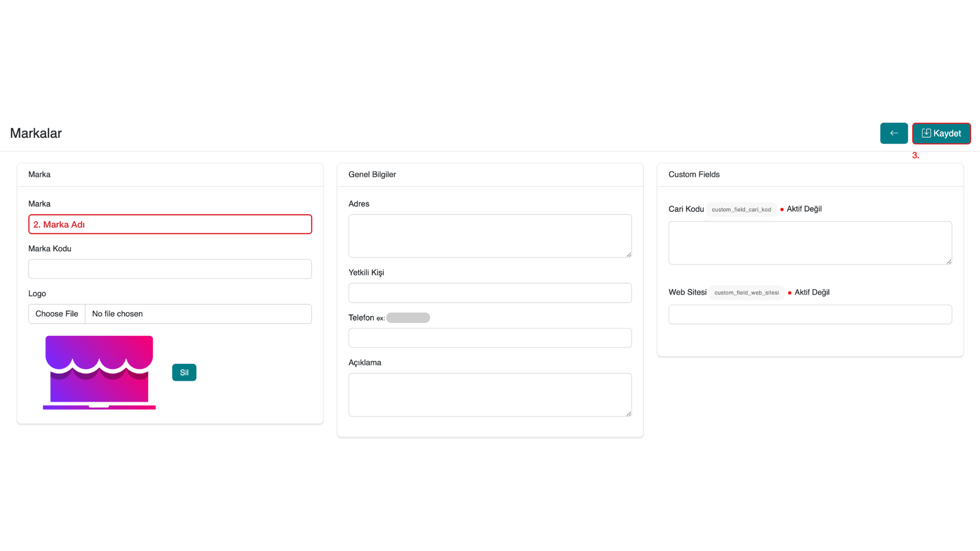Click the Marka name input field
Screen dimensions: 980x551
tap(170, 224)
